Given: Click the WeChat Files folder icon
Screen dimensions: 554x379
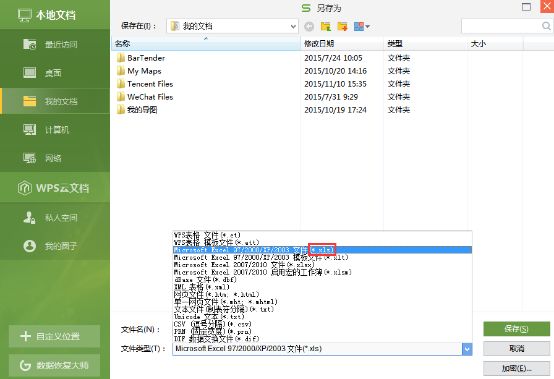Looking at the screenshot, I should [121, 97].
